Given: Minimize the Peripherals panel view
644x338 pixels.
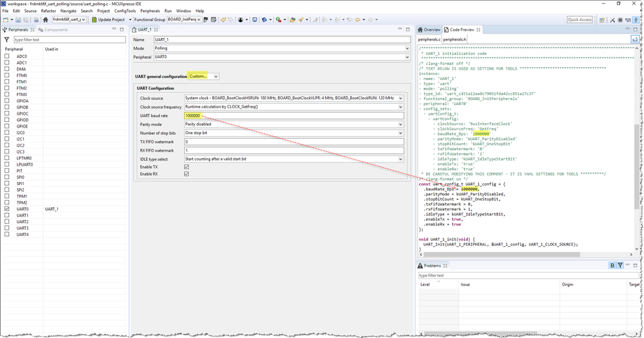Looking at the screenshot, I should [x=114, y=30].
